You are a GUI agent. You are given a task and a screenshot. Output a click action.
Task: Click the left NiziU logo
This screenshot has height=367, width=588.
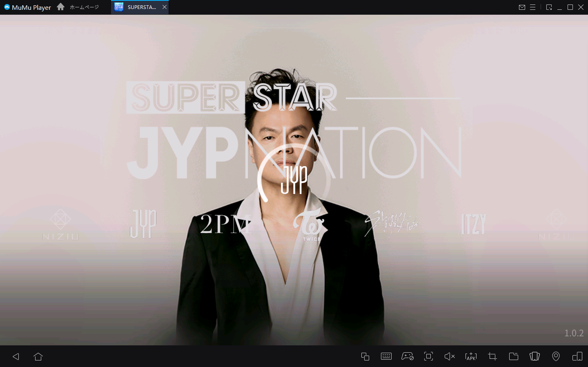pyautogui.click(x=60, y=224)
